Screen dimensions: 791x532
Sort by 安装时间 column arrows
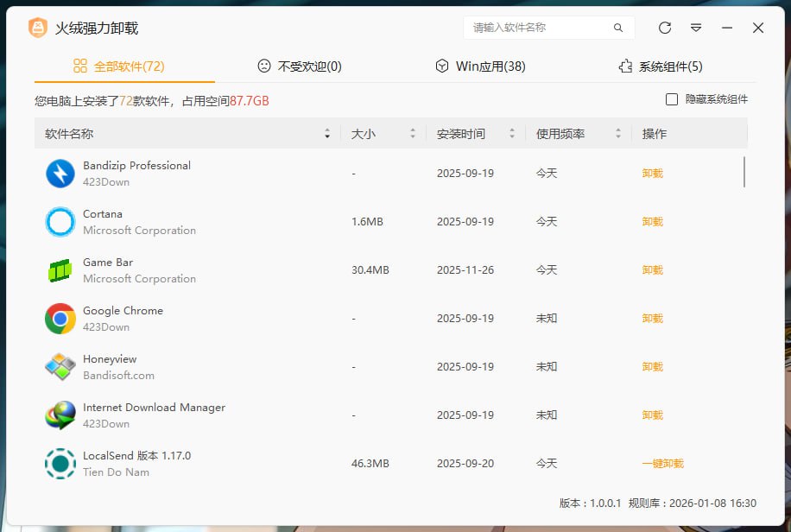click(512, 134)
